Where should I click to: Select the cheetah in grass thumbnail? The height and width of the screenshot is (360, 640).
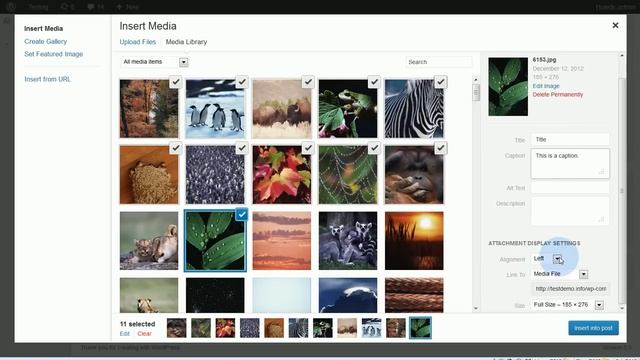click(x=149, y=295)
